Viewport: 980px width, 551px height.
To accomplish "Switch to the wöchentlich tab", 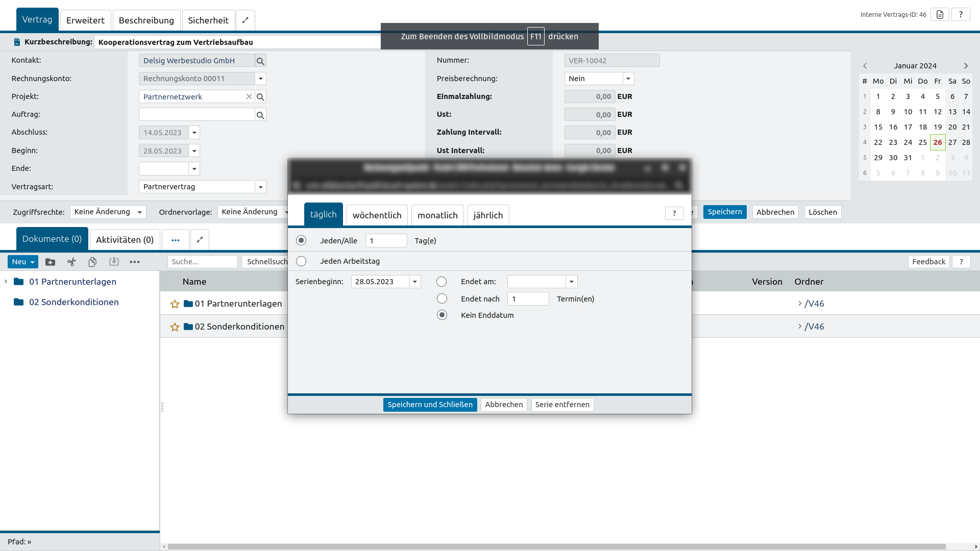I will (x=377, y=215).
